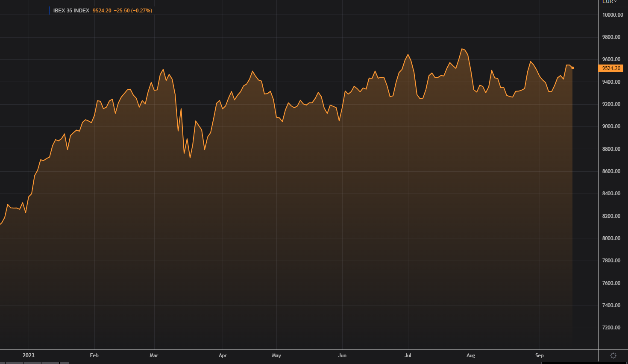The width and height of the screenshot is (628, 364).
Task: Click the 8400.00 price axis label
Action: tap(611, 194)
